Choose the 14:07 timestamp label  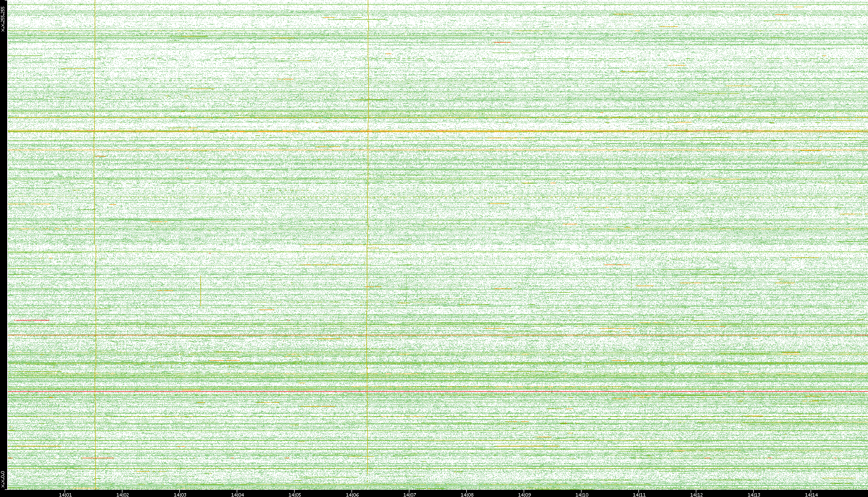tap(410, 494)
